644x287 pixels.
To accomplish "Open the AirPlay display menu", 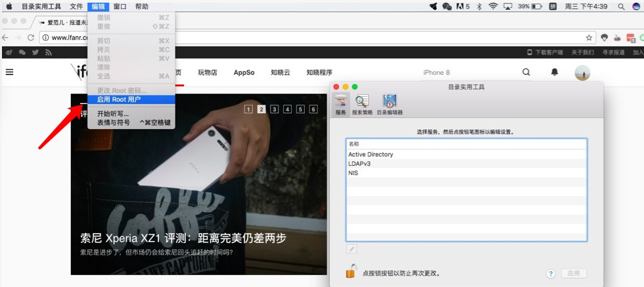I will (508, 6).
